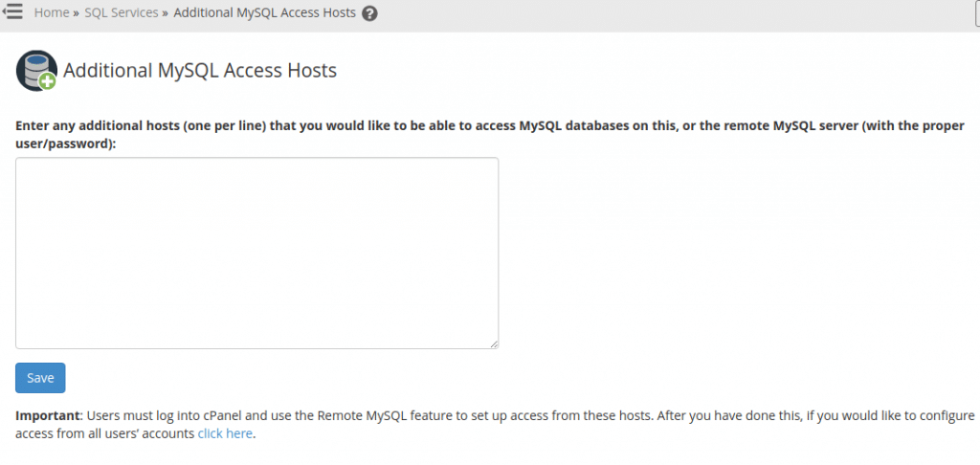
Task: Open the SQL Services breadcrumb
Action: pyautogui.click(x=122, y=12)
